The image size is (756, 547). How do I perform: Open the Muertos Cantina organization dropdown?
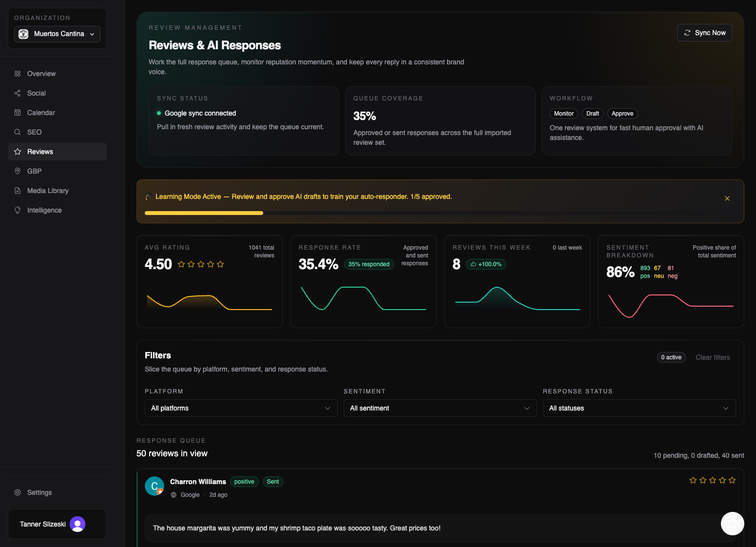pos(57,34)
